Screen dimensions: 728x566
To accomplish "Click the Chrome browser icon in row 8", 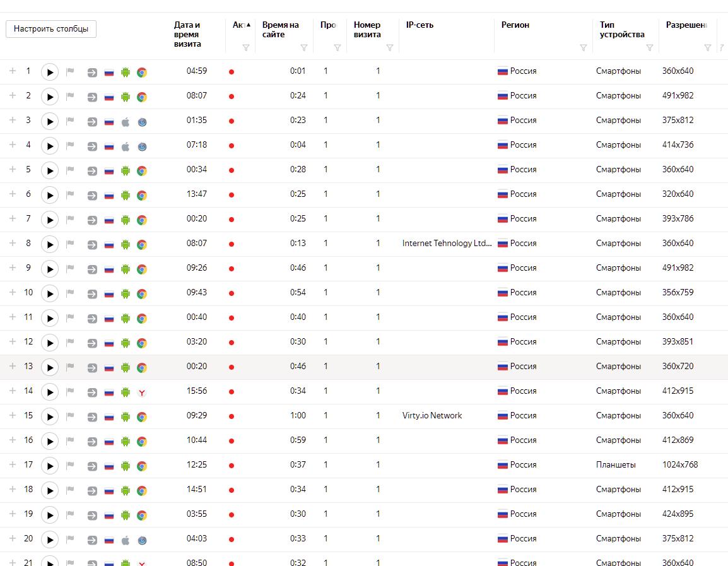I will click(x=142, y=245).
